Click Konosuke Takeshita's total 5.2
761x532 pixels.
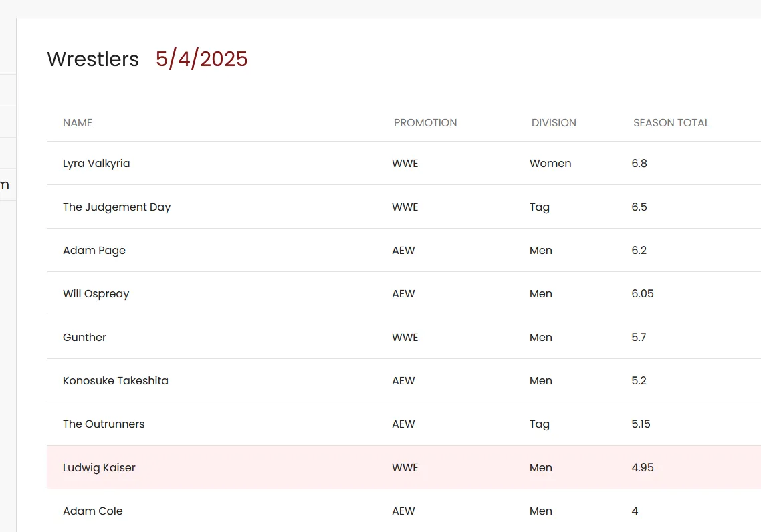639,380
